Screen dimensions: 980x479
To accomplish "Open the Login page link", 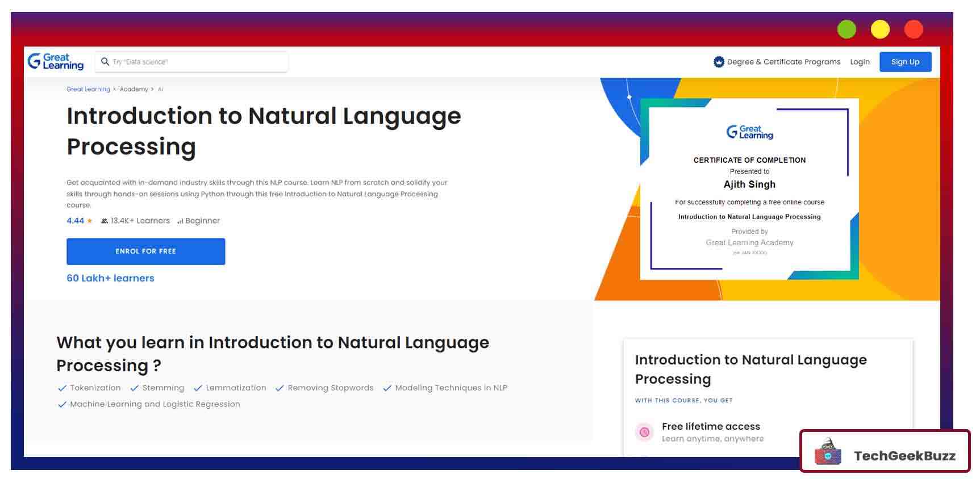I will pyautogui.click(x=860, y=62).
